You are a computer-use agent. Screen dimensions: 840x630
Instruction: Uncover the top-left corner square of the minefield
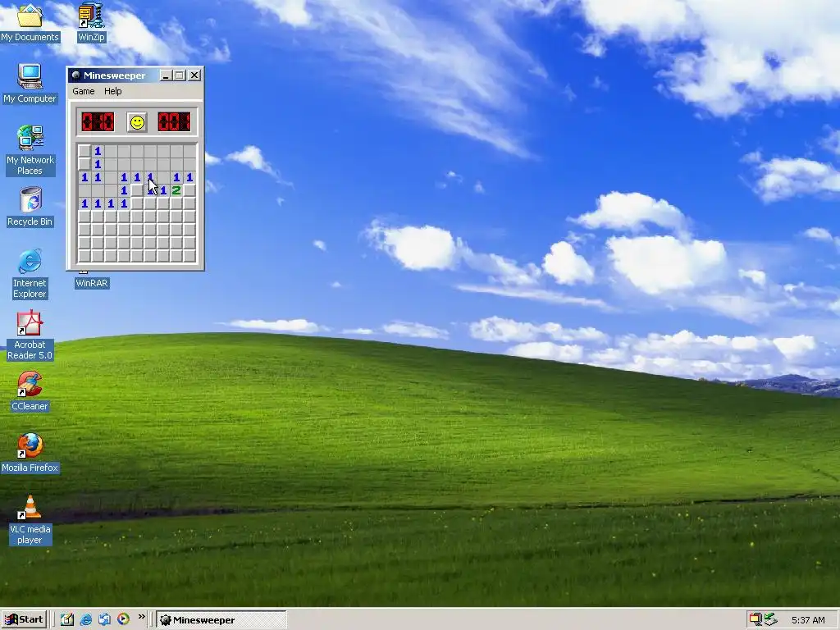click(84, 151)
